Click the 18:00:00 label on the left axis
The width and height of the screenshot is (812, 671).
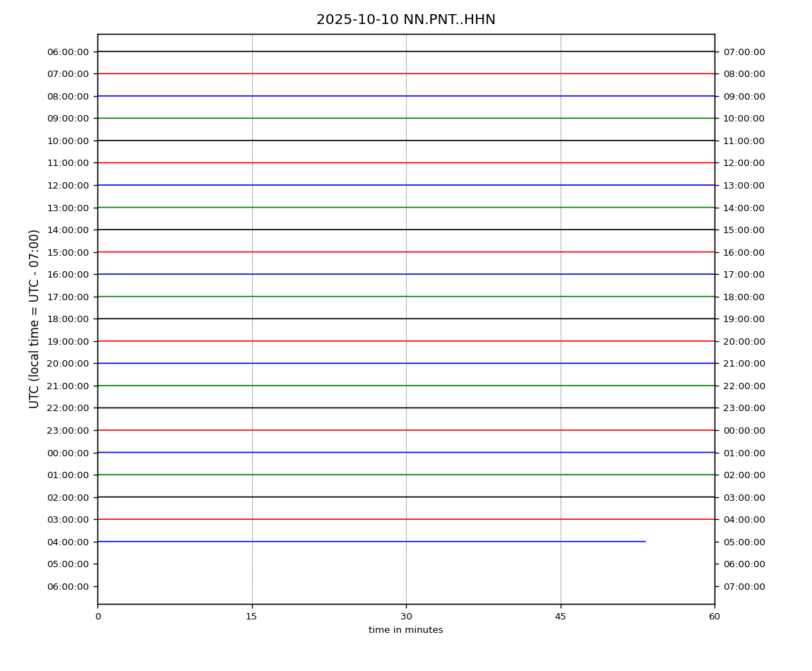tap(68, 319)
